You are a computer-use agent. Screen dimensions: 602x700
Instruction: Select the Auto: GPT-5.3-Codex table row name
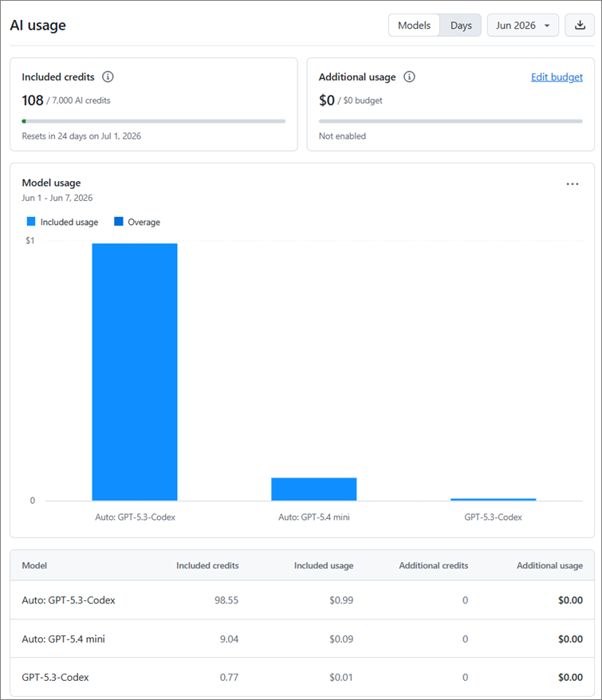click(x=69, y=600)
